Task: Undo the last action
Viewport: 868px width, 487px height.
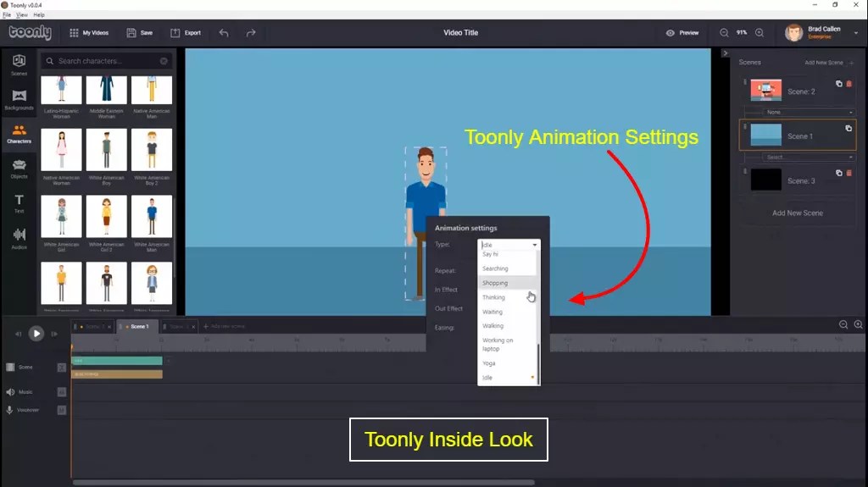Action: coord(224,33)
